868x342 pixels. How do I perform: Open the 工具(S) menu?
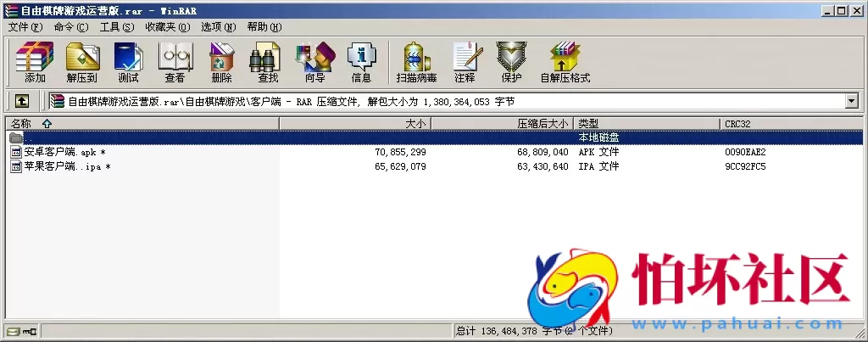[117, 27]
